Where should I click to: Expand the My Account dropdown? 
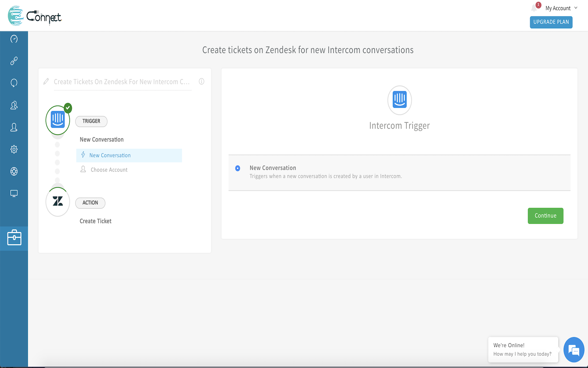[x=561, y=8]
